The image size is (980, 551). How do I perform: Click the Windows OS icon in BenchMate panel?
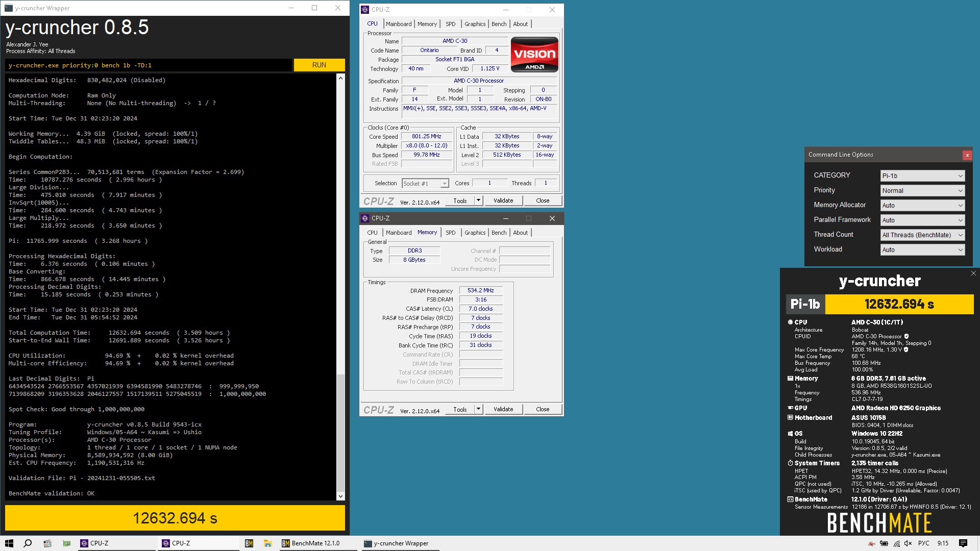(x=790, y=433)
